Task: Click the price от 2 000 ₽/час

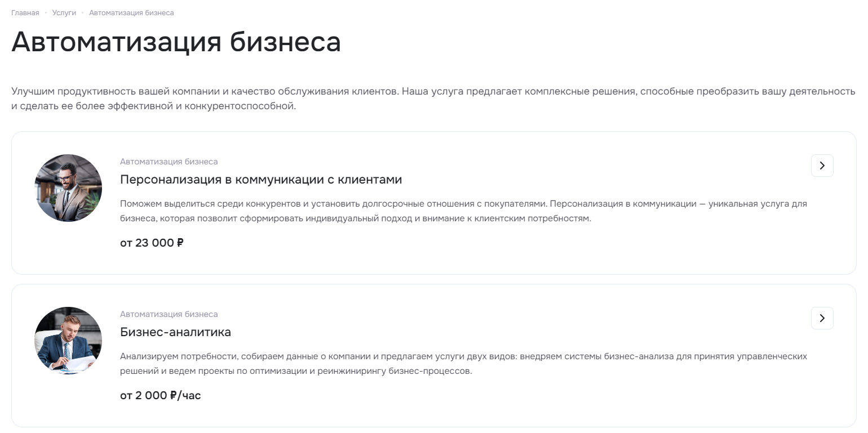Action: pos(161,396)
